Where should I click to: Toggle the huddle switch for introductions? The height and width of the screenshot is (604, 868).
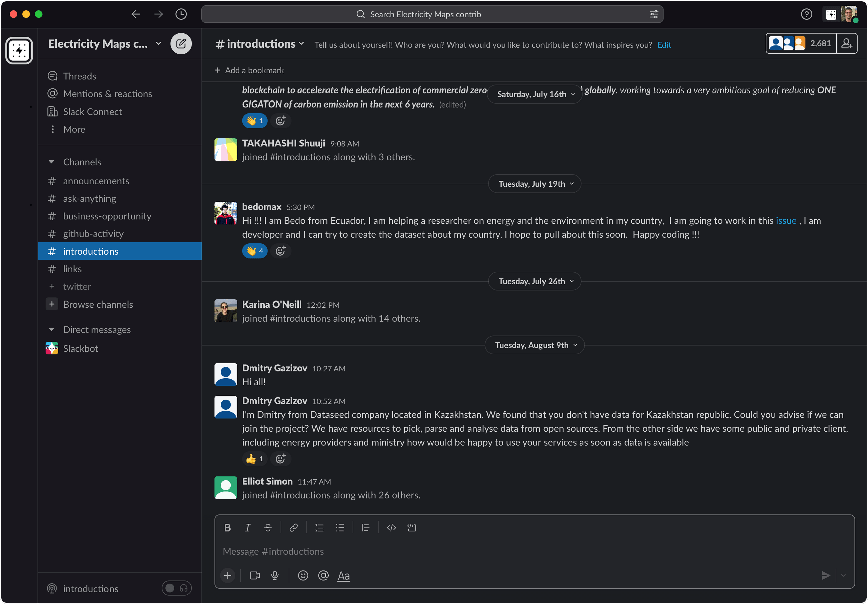click(177, 588)
